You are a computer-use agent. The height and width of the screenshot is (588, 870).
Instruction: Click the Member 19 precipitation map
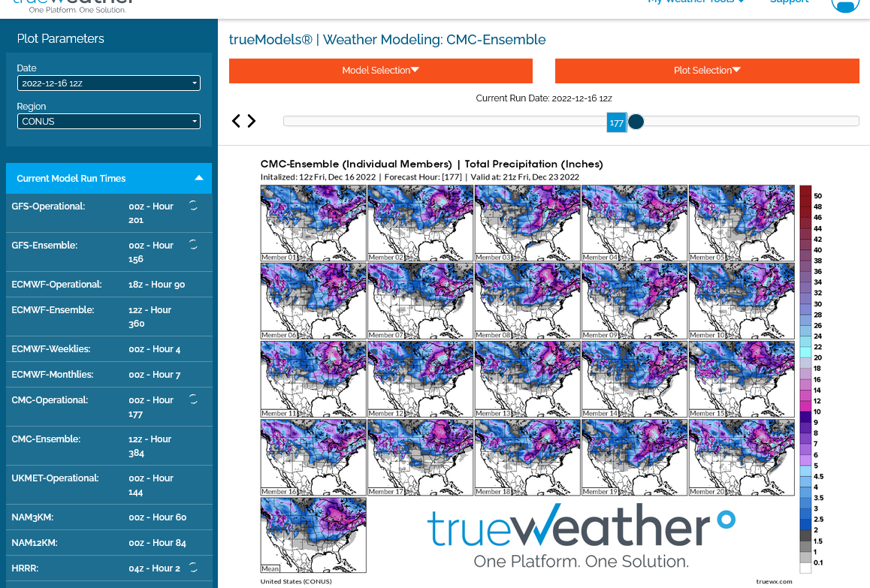[x=635, y=457]
